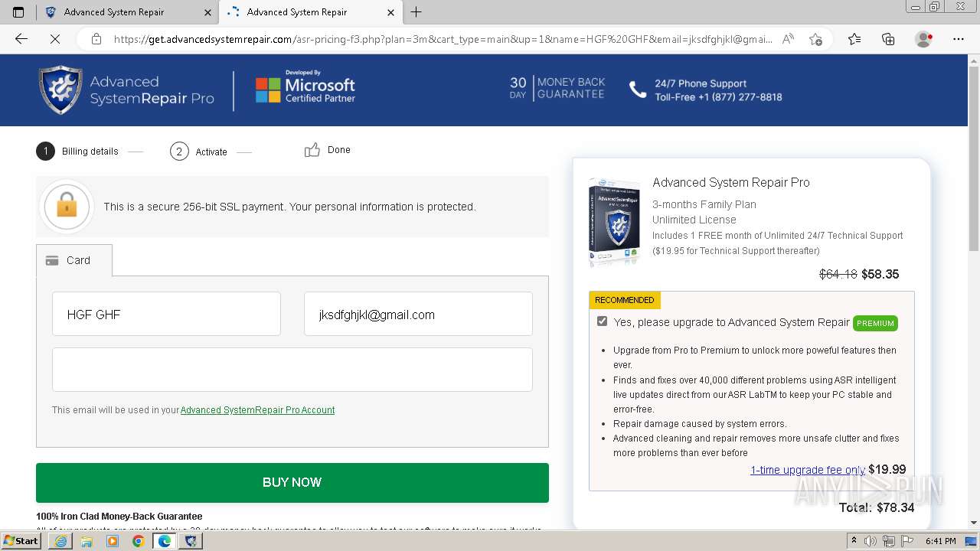
Task: Switch to first Advanced System Repair tab
Action: (129, 12)
